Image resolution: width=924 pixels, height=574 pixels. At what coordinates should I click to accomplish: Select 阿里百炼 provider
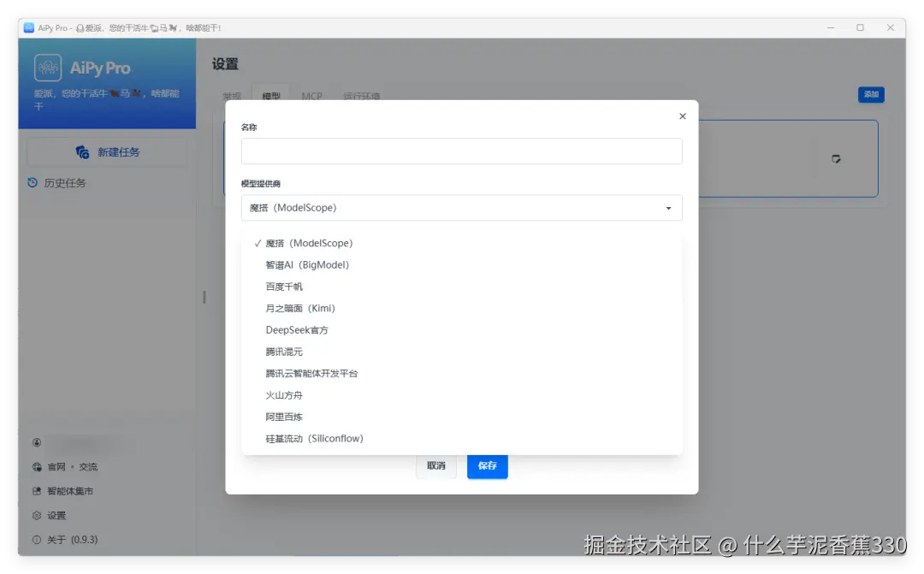461,417
